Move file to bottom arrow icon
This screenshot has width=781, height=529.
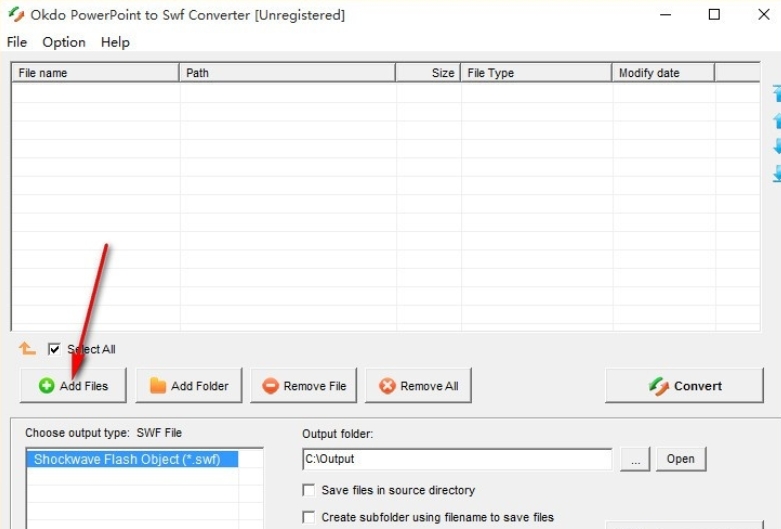coord(777,174)
